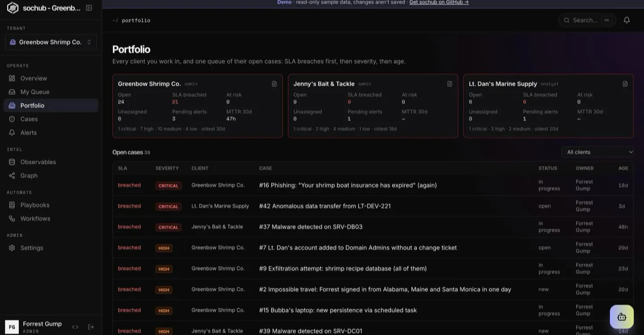
Task: Open the assistant robot chat button
Action: pos(622,317)
